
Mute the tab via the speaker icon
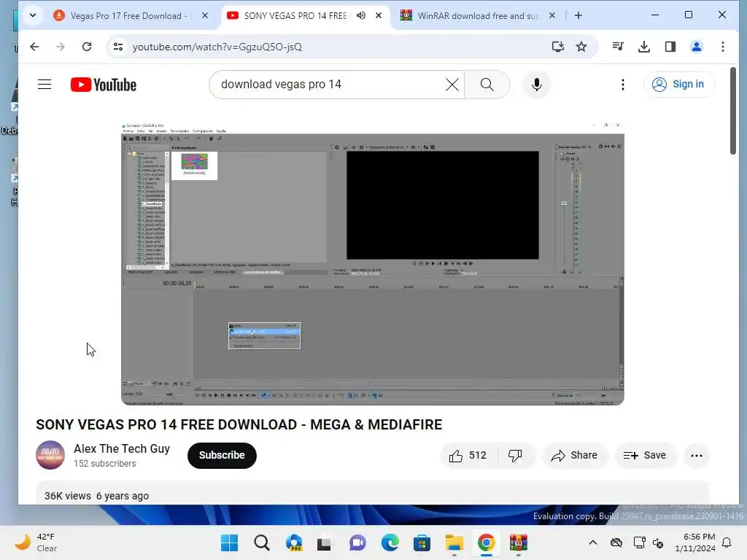point(361,16)
